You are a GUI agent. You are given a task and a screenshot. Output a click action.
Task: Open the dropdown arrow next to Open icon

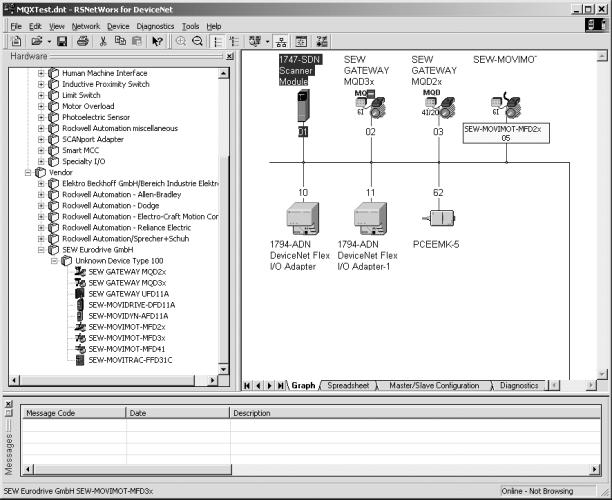(49, 41)
